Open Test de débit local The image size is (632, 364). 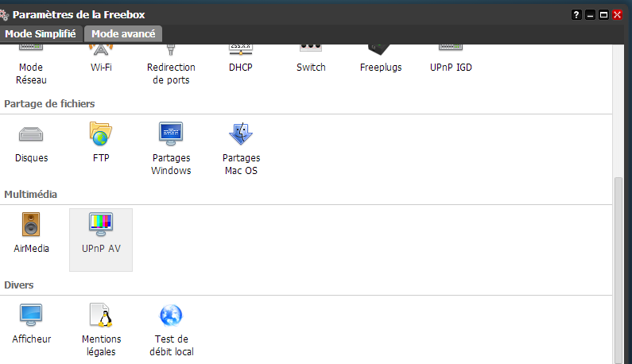point(171,331)
